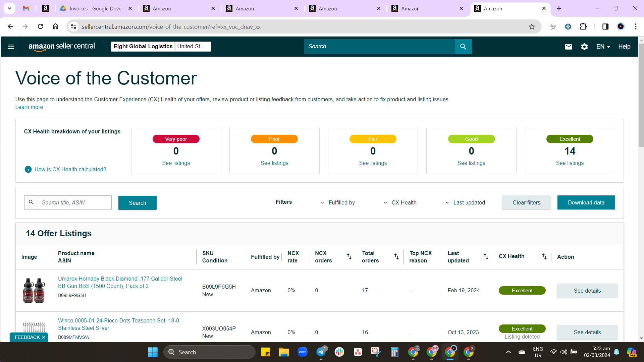See details for the Winco Teaspoon Set listing
Image resolution: width=644 pixels, height=362 pixels.
[x=587, y=332]
